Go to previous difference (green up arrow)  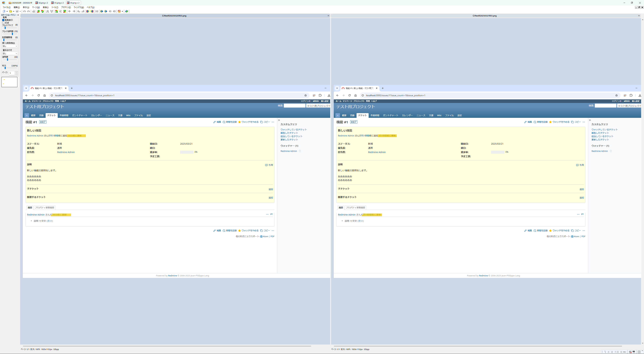coord(42,11)
